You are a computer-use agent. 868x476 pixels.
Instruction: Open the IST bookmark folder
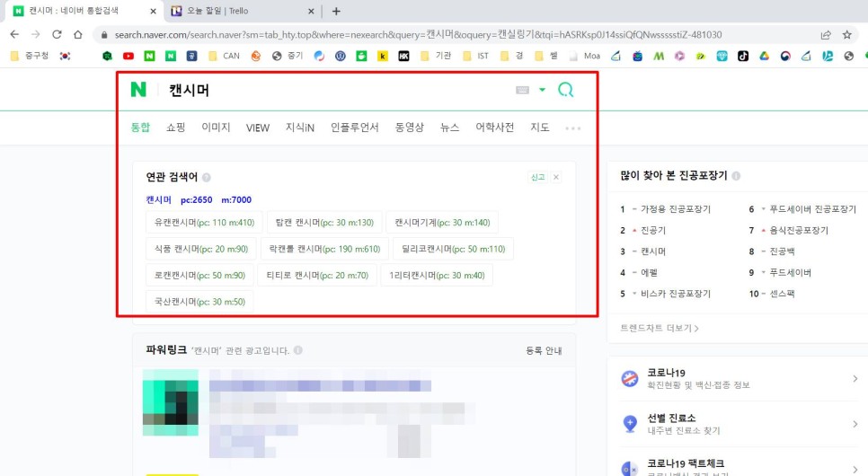coord(476,56)
